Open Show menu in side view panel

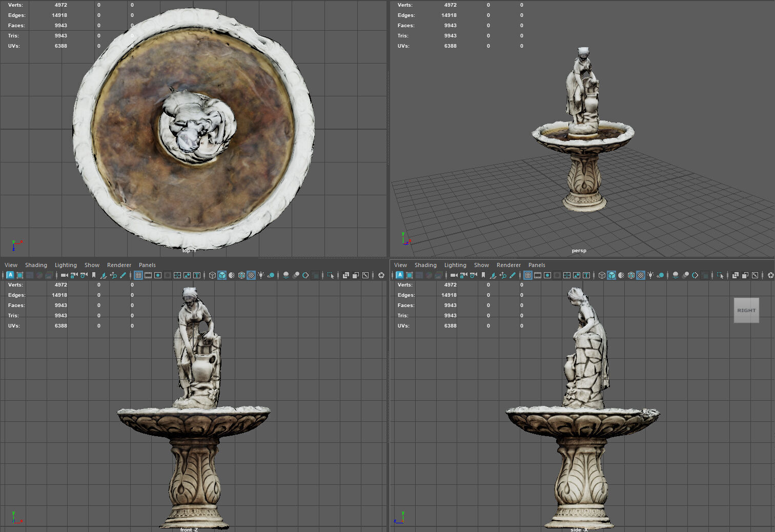[x=481, y=265]
